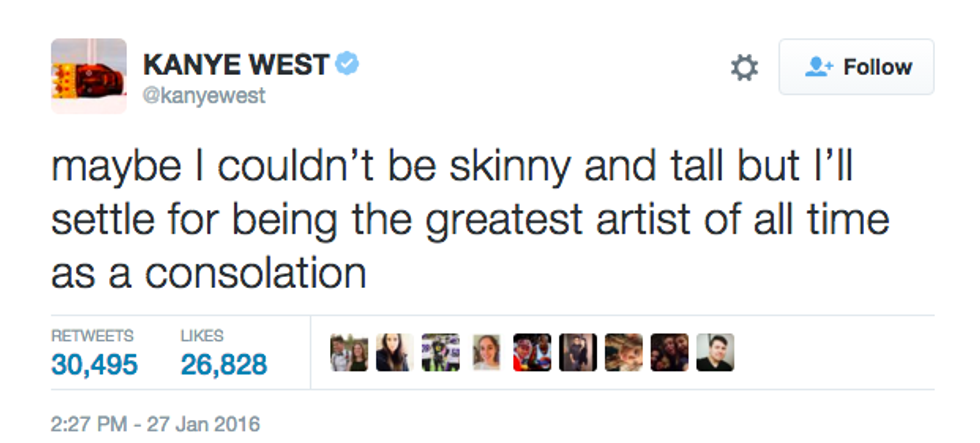Click first liker avatar showing a couple
This screenshot has height=443, width=980.
coord(349,353)
